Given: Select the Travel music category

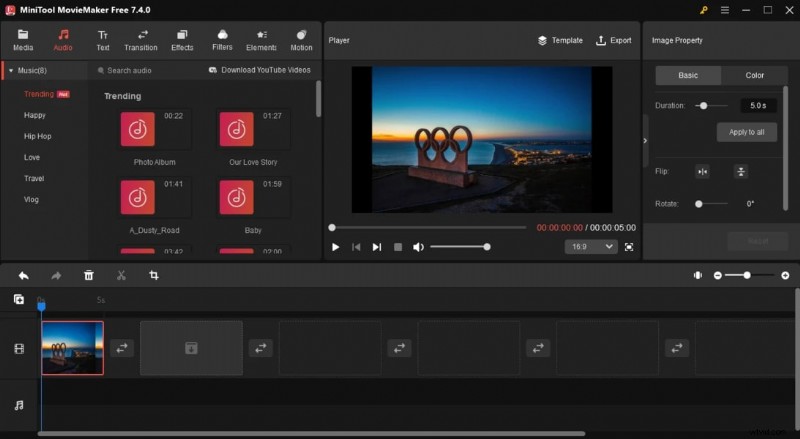Looking at the screenshot, I should point(34,178).
